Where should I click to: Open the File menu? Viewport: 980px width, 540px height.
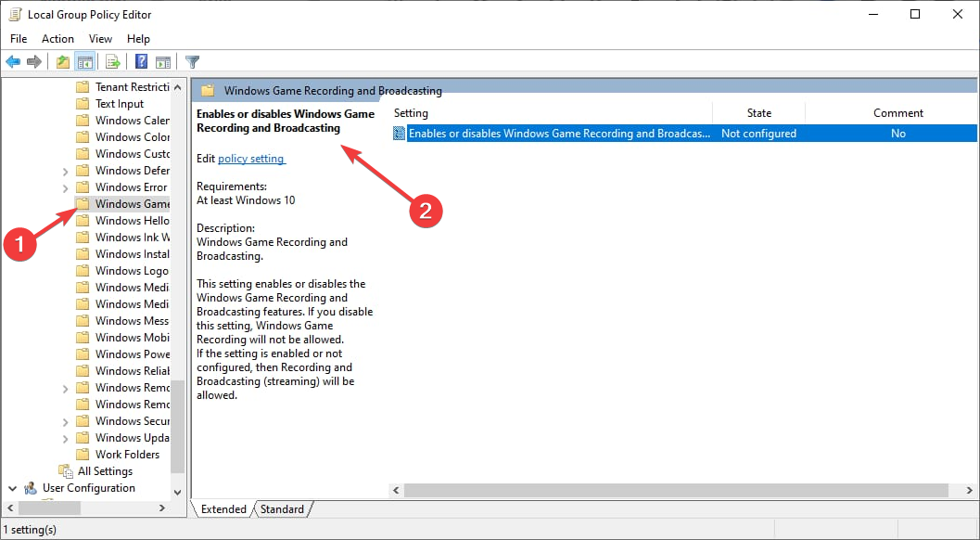pos(19,39)
